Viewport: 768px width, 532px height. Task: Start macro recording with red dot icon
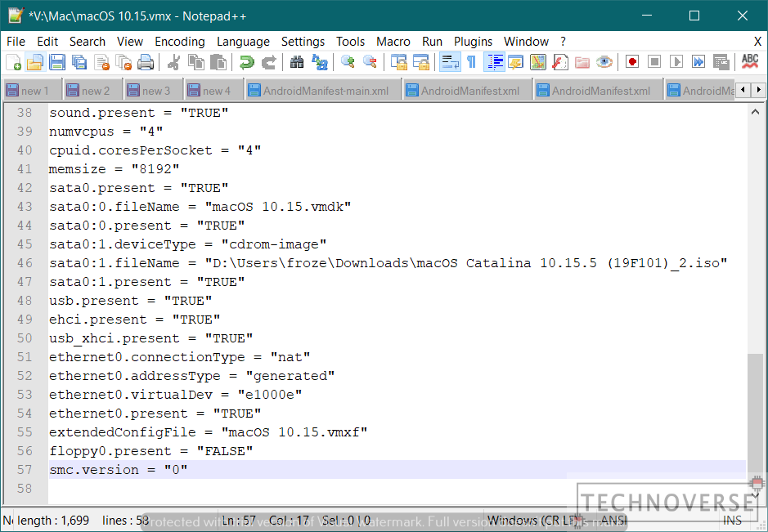pos(632,62)
